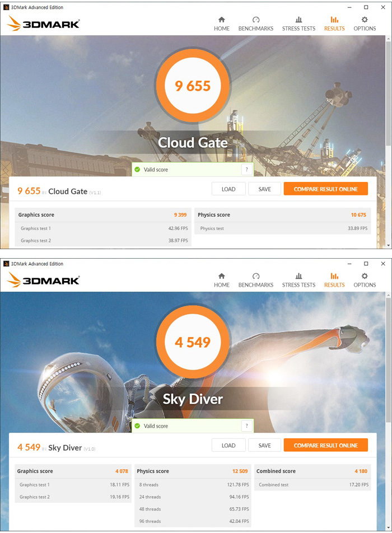Click the 3DMark logo in Sky Diver window
This screenshot has width=392, height=533.
[x=43, y=280]
